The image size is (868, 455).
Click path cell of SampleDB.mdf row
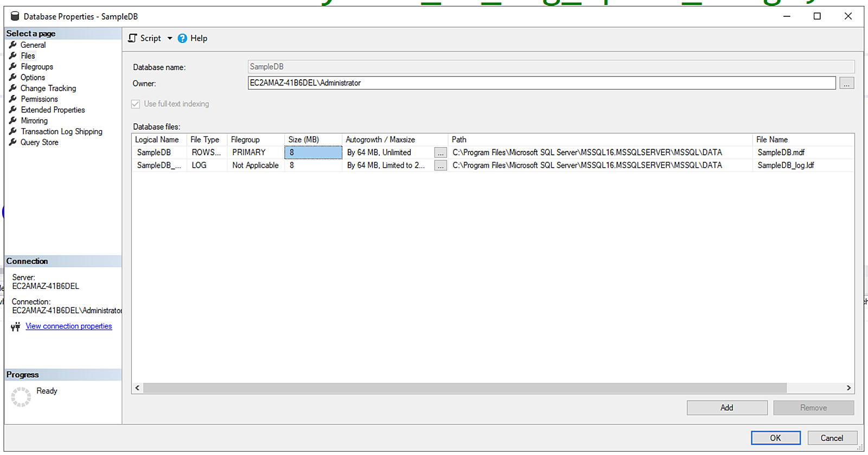tap(600, 153)
